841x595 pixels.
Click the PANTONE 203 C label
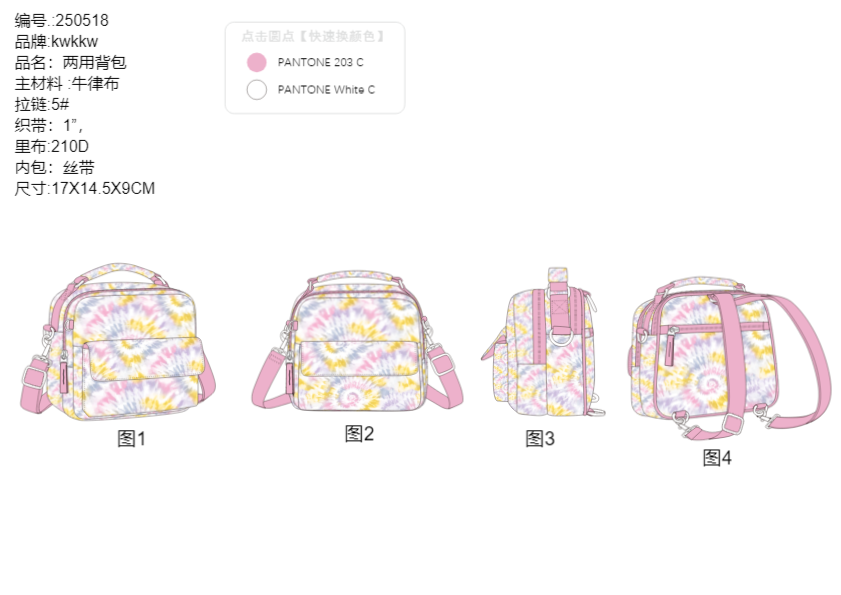tap(320, 62)
